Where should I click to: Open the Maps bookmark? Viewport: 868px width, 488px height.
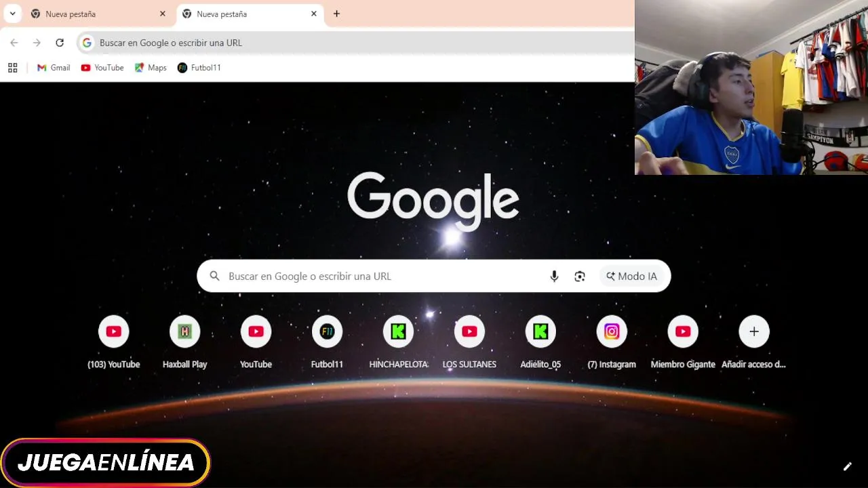[x=151, y=68]
